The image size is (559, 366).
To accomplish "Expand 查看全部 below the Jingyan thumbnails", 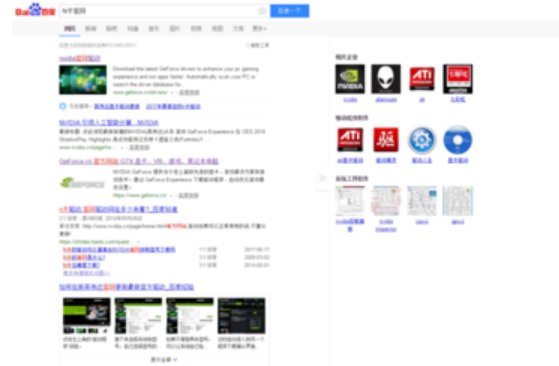I will 164,360.
